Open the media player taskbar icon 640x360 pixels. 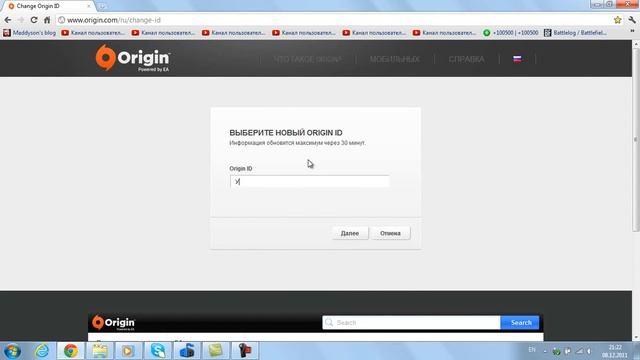(129, 351)
